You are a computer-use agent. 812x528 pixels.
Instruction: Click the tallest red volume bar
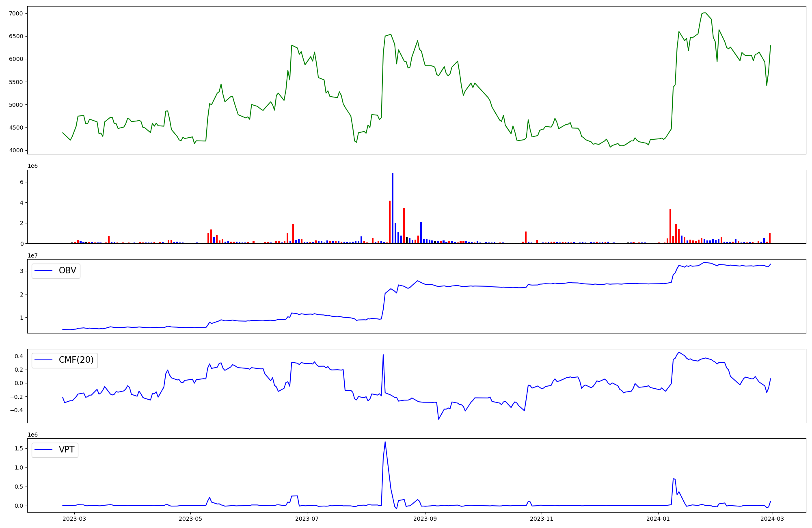tap(390, 221)
